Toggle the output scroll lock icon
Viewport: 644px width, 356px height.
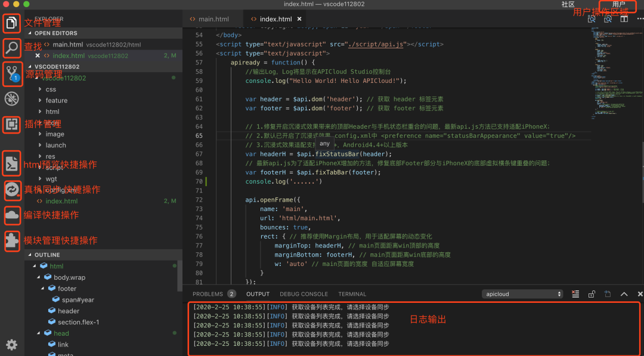coord(592,294)
